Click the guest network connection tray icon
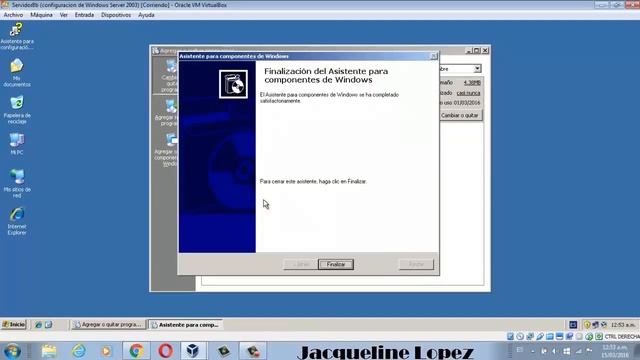640x360 pixels. (x=596, y=324)
